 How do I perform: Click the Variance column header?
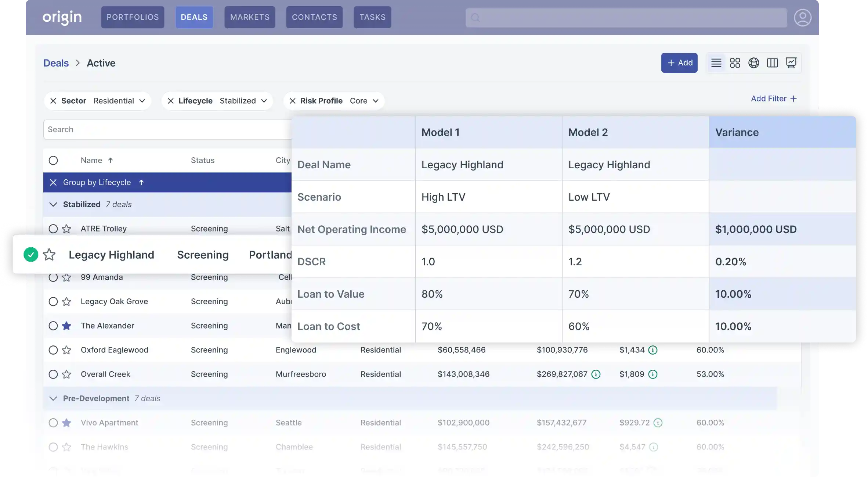pyautogui.click(x=782, y=132)
